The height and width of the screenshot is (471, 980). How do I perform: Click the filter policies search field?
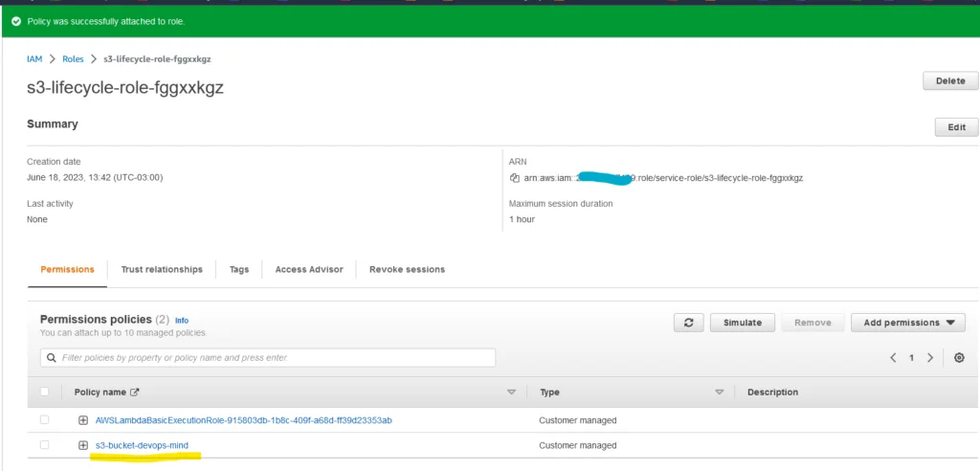pos(268,358)
